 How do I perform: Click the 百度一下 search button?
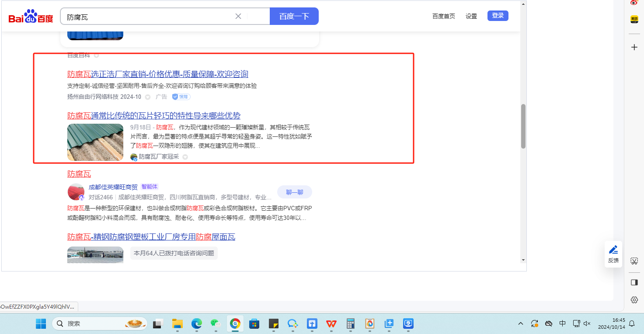pyautogui.click(x=294, y=17)
